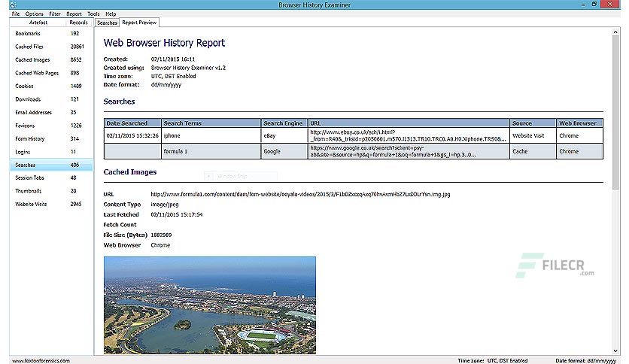
Task: Select the highlighted Searches artefact row
Action: click(51, 165)
